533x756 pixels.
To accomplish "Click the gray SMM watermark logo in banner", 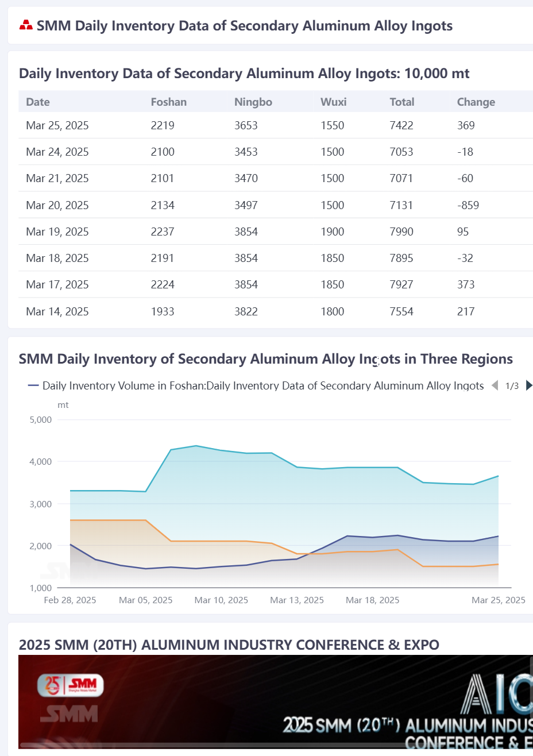I will 69,714.
